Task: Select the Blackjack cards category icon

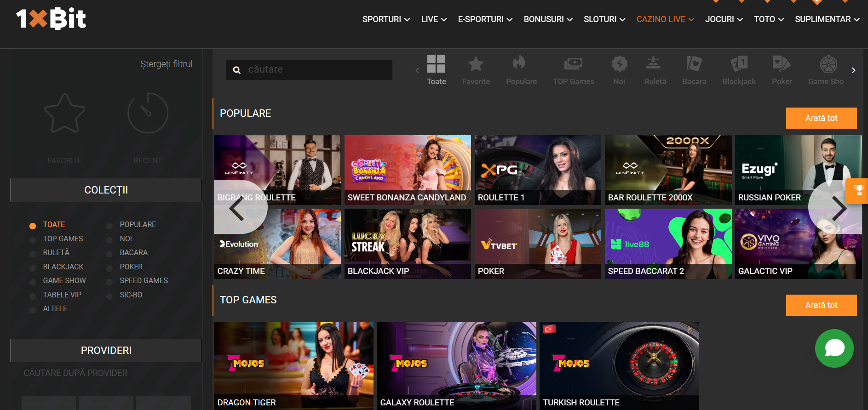Action: pyautogui.click(x=739, y=64)
